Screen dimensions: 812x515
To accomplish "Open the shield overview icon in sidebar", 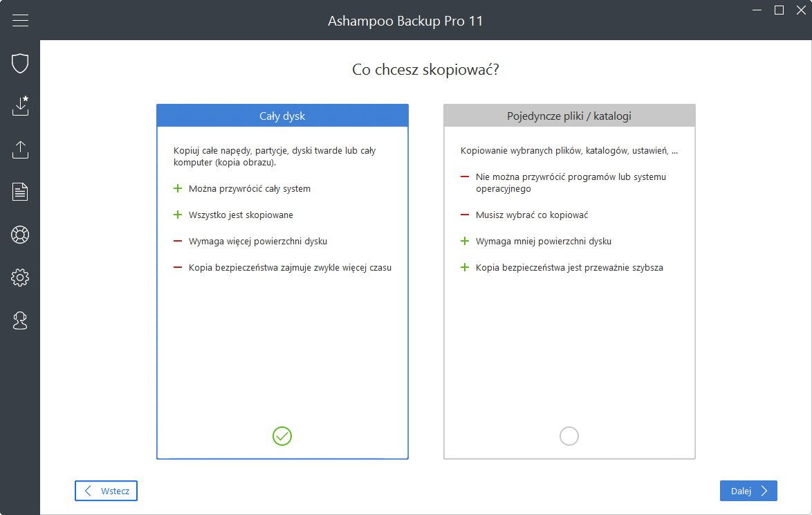I will pyautogui.click(x=20, y=63).
